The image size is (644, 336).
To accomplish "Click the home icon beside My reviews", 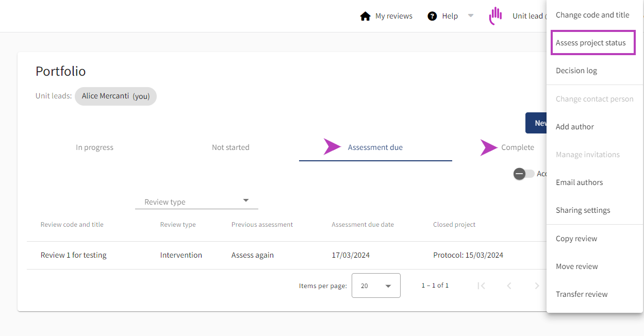I will pyautogui.click(x=365, y=16).
